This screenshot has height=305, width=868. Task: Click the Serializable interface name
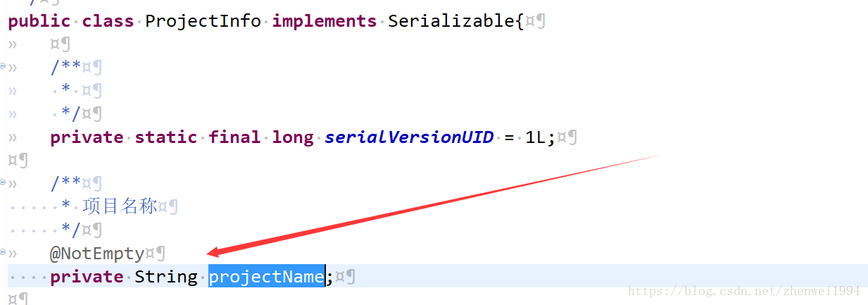coord(451,21)
